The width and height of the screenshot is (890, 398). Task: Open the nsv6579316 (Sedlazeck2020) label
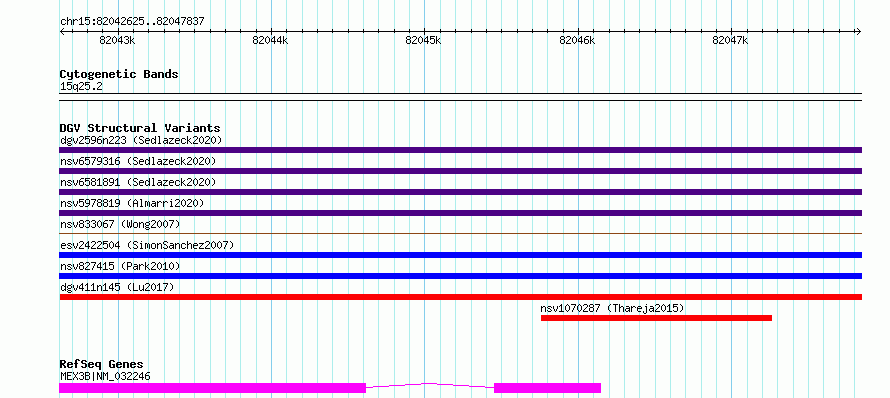(138, 161)
